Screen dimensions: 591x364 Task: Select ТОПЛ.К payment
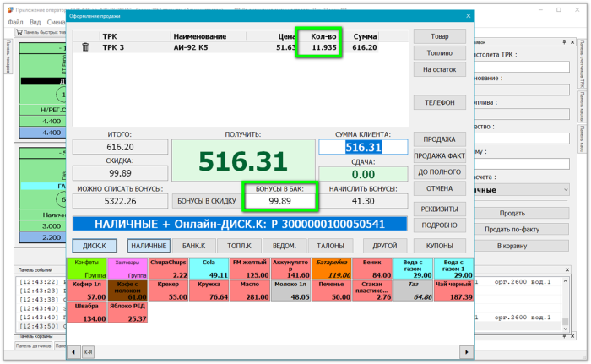click(239, 246)
